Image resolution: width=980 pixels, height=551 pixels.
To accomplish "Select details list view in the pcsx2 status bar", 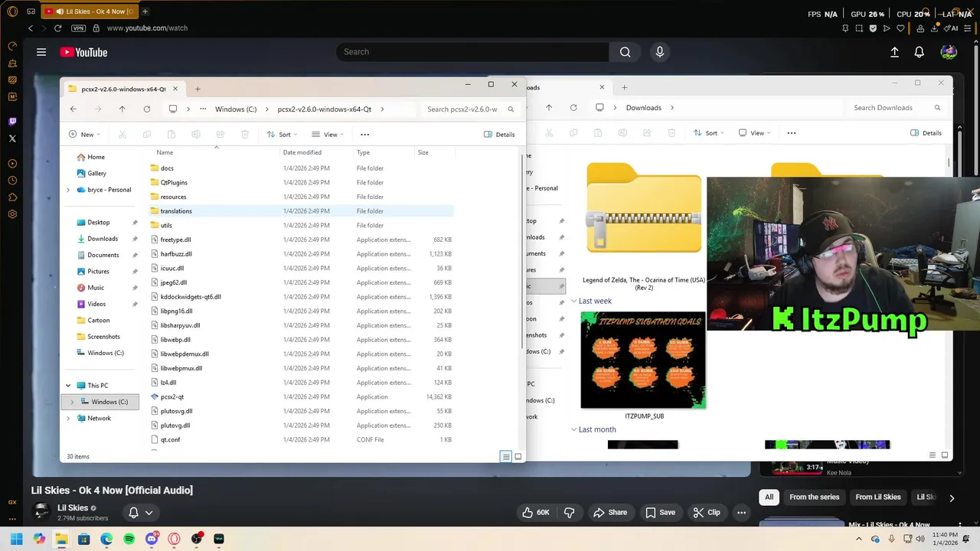I will pyautogui.click(x=506, y=457).
